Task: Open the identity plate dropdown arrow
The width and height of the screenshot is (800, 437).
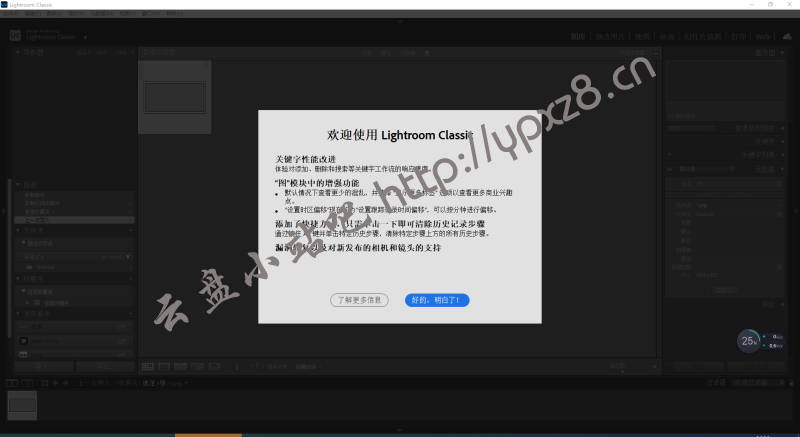Action: 85,38
